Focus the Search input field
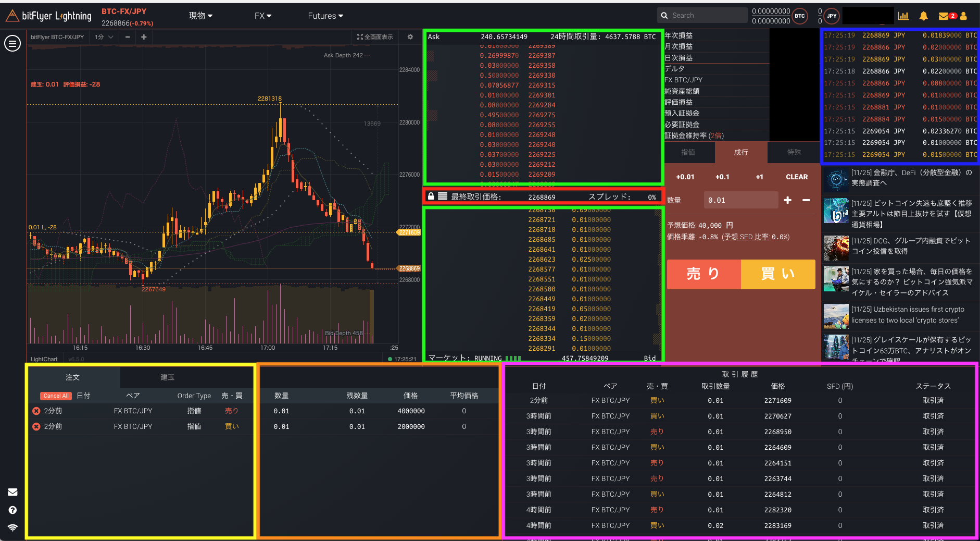 click(702, 16)
